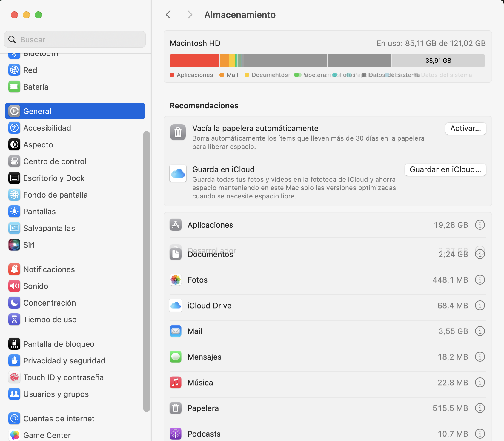504x441 pixels.
Task: Select the Música icon in storage list
Action: (x=176, y=382)
